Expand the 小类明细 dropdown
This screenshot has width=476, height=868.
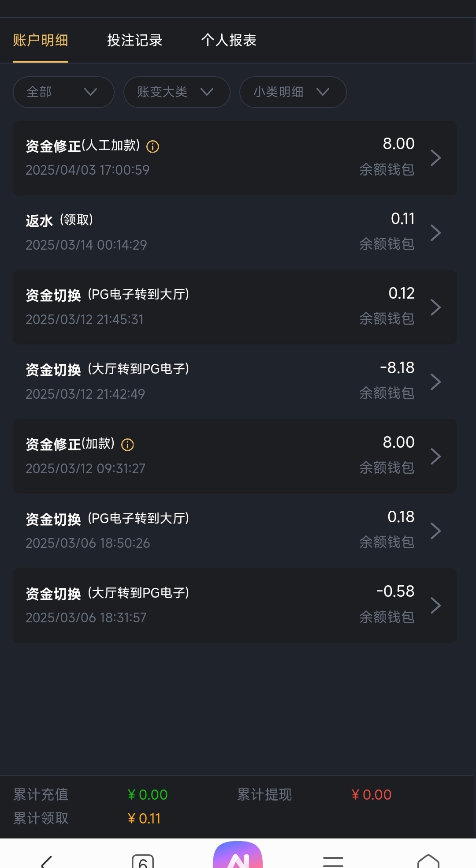pos(293,92)
